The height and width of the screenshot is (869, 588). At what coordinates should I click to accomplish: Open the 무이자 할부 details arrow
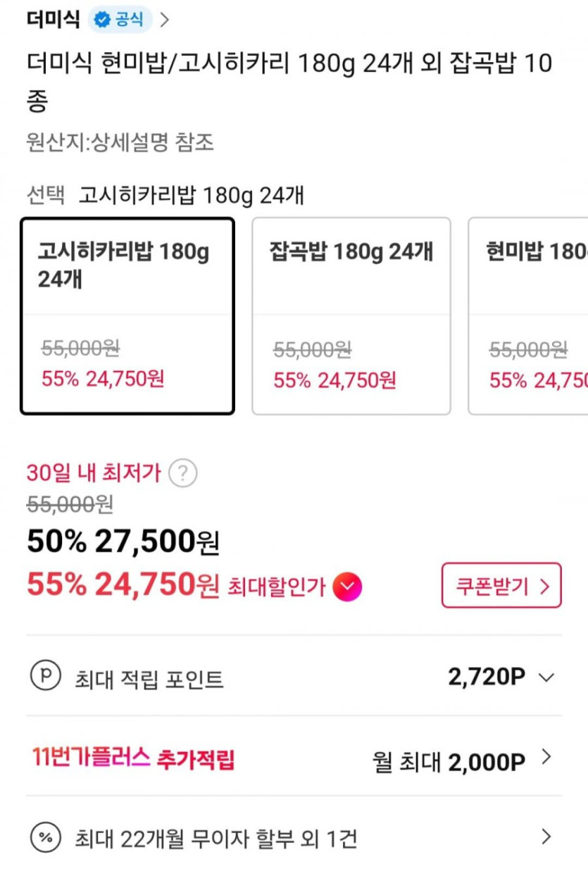click(545, 837)
